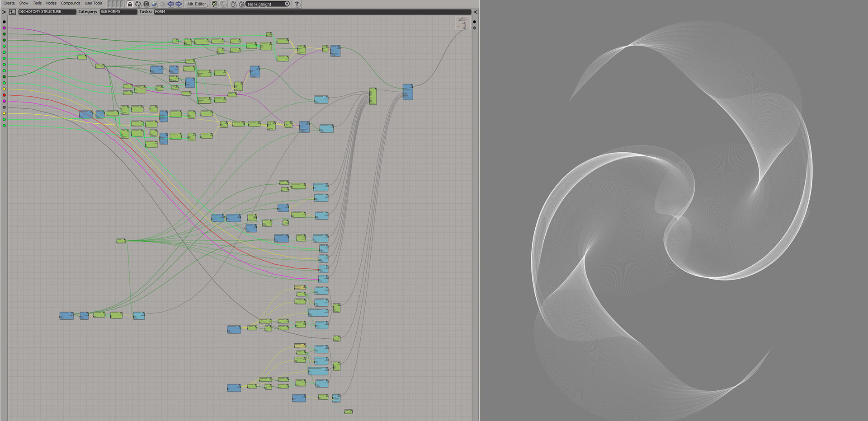
Task: Expand left panel with > arrow
Action: 4,12
